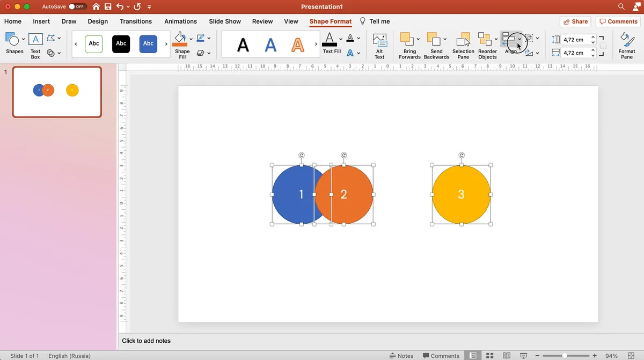Click to add notes area
Screen dimensions: 644x360
pyautogui.click(x=146, y=341)
